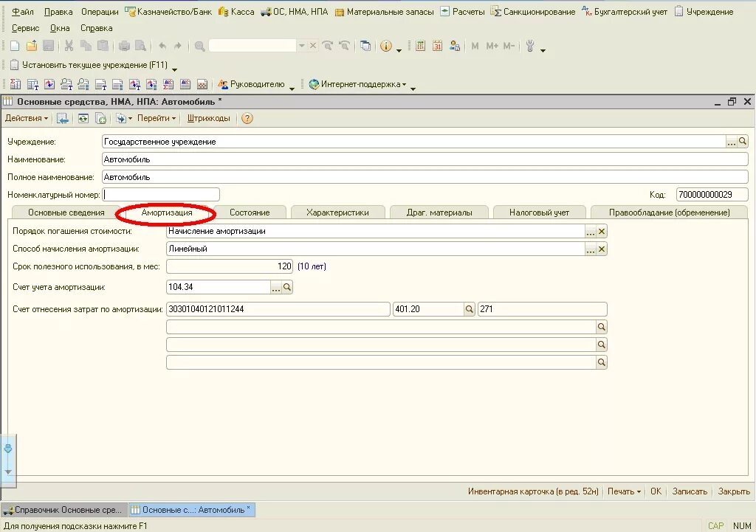
Task: Click the M memory button
Action: [x=475, y=46]
